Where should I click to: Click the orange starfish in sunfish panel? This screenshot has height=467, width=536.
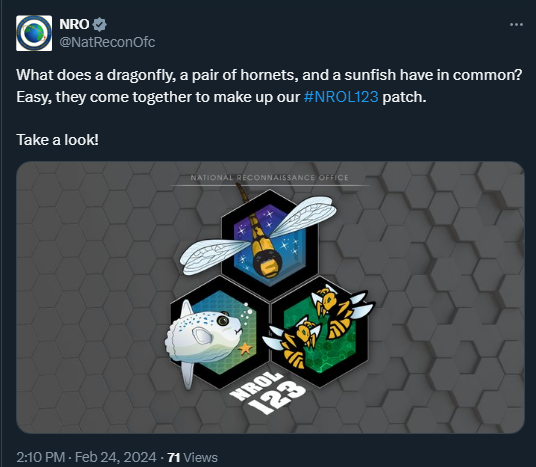(x=245, y=349)
